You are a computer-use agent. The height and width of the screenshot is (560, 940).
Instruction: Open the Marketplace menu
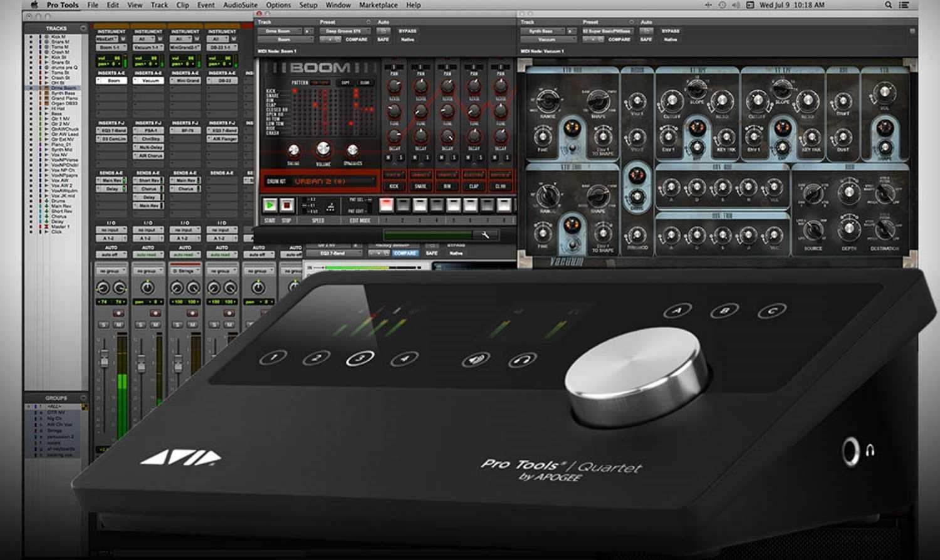point(377,5)
